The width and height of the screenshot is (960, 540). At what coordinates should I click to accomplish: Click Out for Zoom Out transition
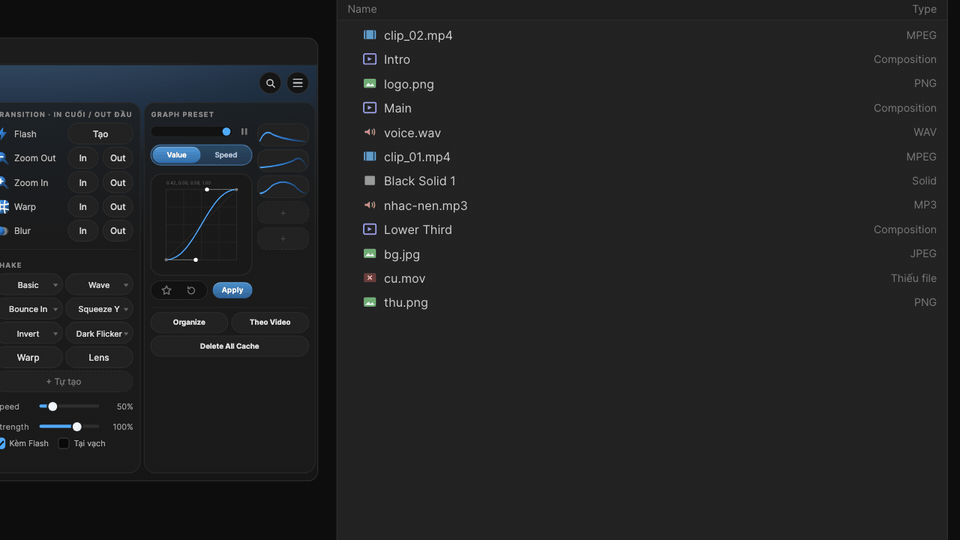118,158
